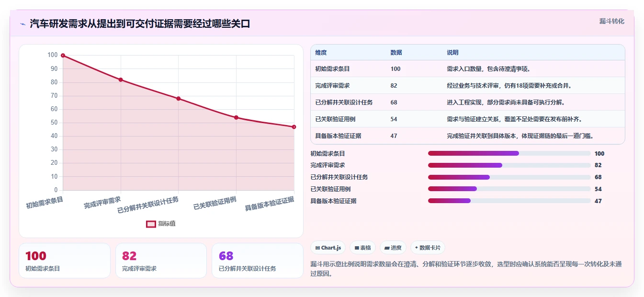
Task: Toggle the 指标值 legend swatch under the chart
Action: (151, 224)
